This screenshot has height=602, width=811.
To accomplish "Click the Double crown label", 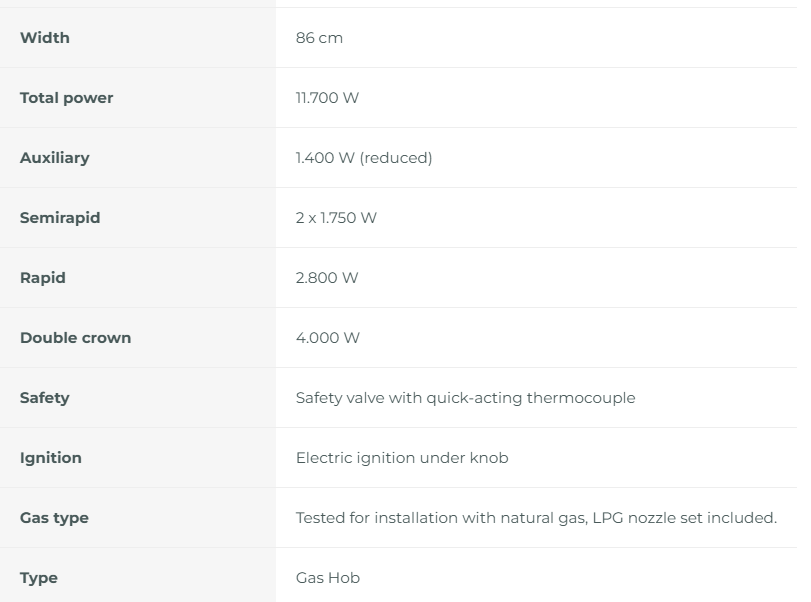I will pyautogui.click(x=75, y=338).
